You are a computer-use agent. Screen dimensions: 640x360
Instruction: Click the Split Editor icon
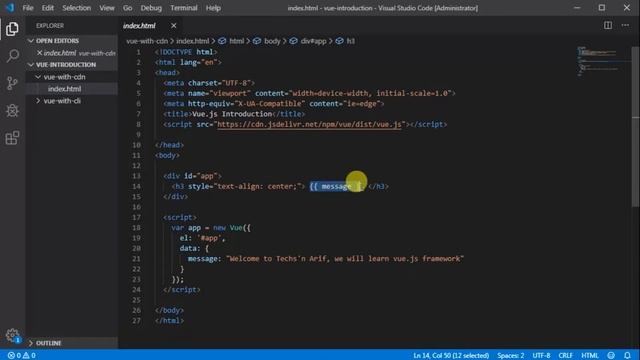pyautogui.click(x=608, y=25)
